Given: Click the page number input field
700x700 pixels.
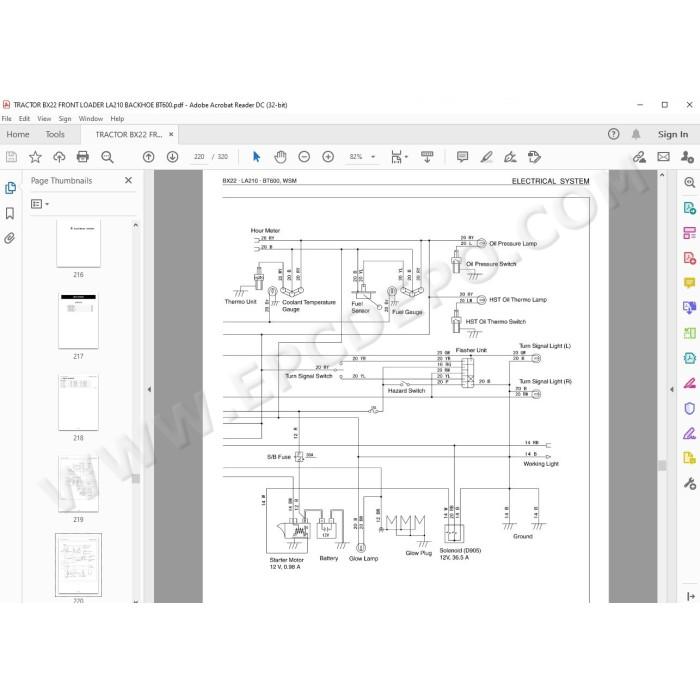Looking at the screenshot, I should 199,157.
